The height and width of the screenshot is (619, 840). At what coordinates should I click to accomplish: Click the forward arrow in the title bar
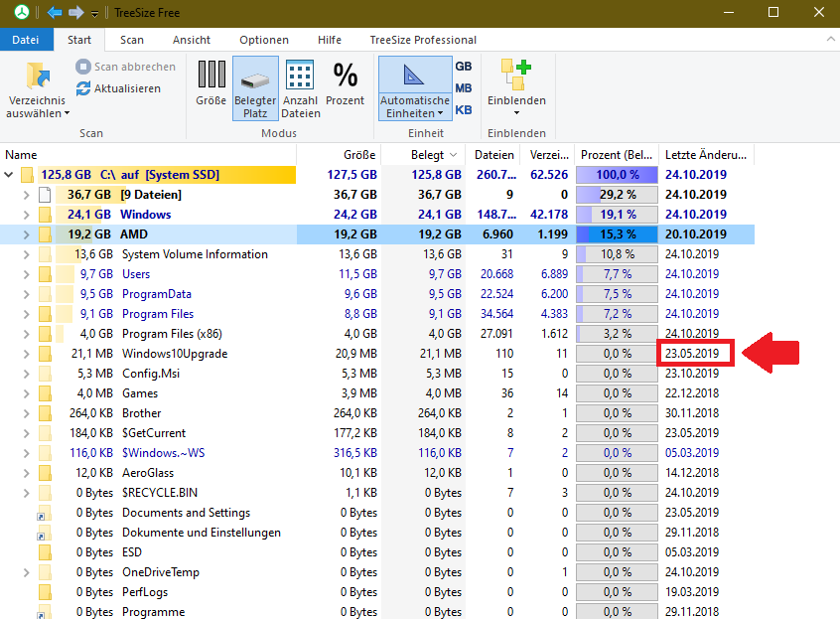tap(76, 12)
